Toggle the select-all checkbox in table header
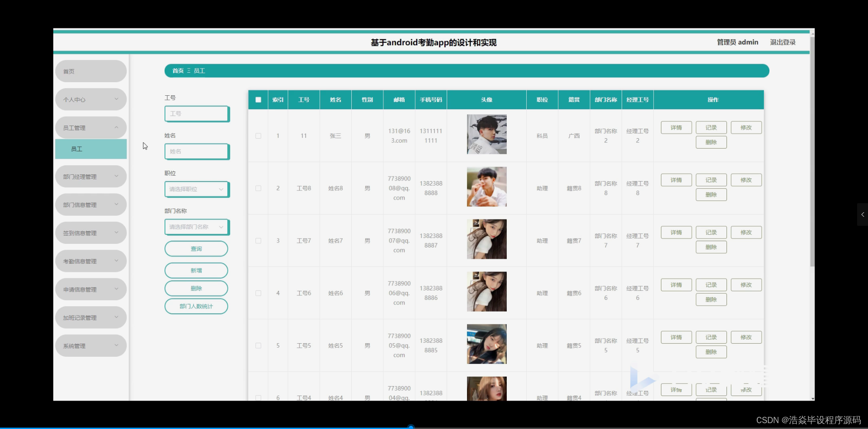868x429 pixels. pos(258,99)
